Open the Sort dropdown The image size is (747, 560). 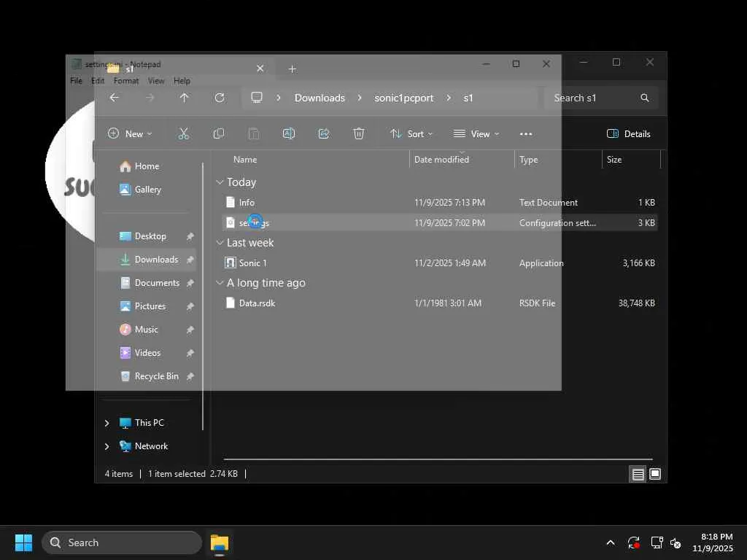[x=411, y=134]
